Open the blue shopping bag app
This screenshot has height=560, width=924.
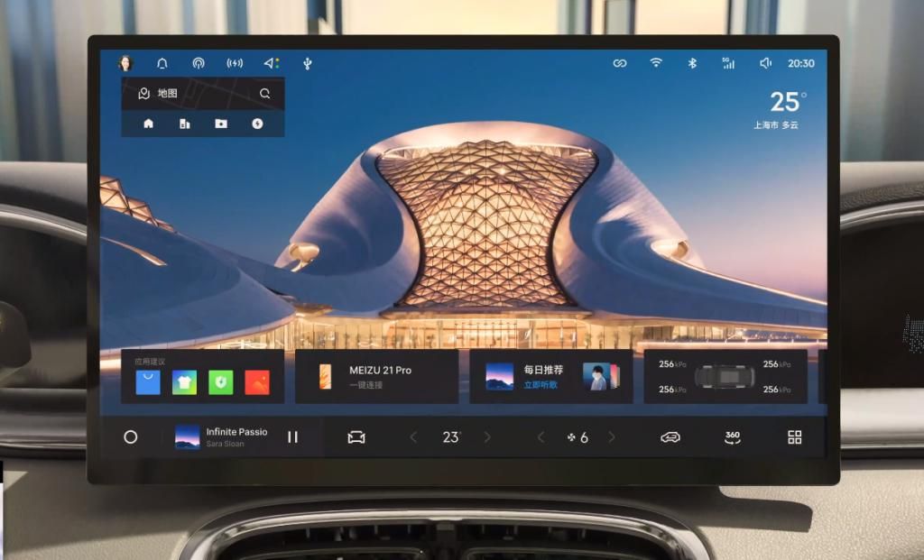point(148,382)
